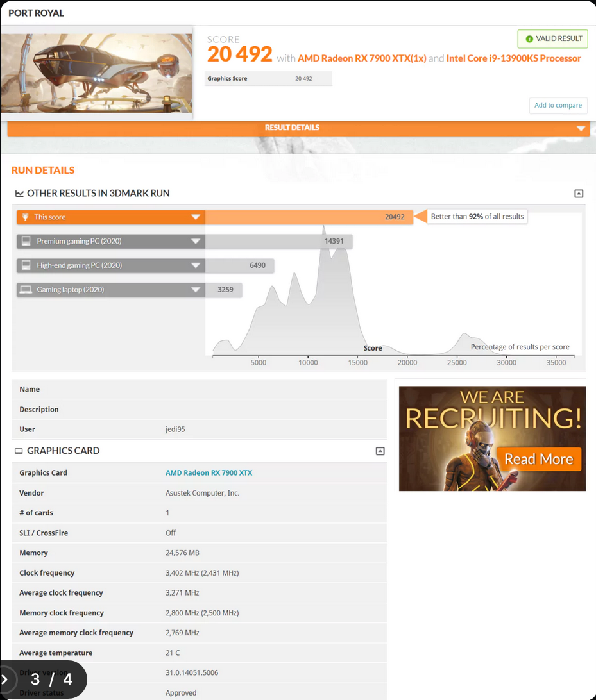Collapse the Other Results in 3DMark Run section
The image size is (596, 700).
tap(579, 194)
